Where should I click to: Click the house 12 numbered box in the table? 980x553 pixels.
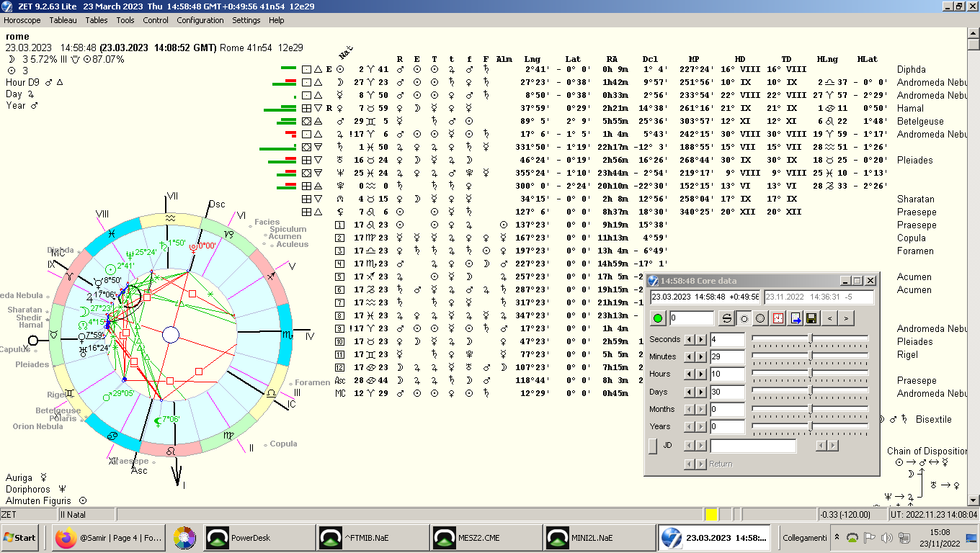point(340,367)
